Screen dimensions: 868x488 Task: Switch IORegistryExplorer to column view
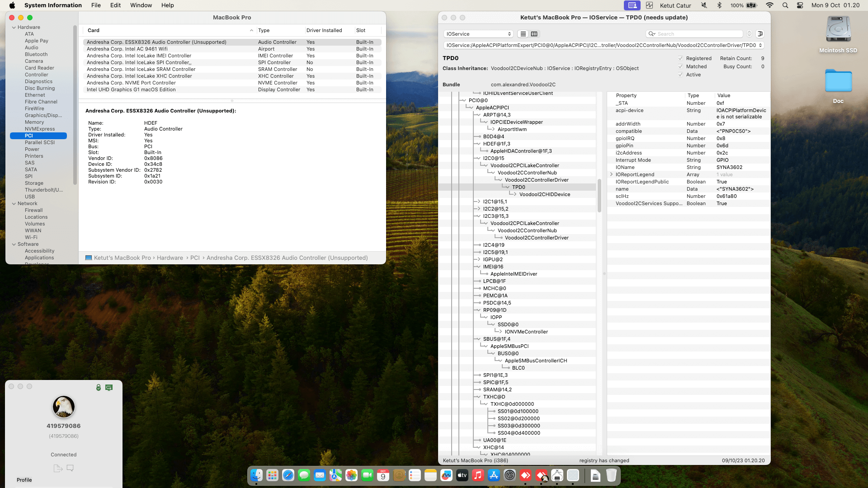534,34
